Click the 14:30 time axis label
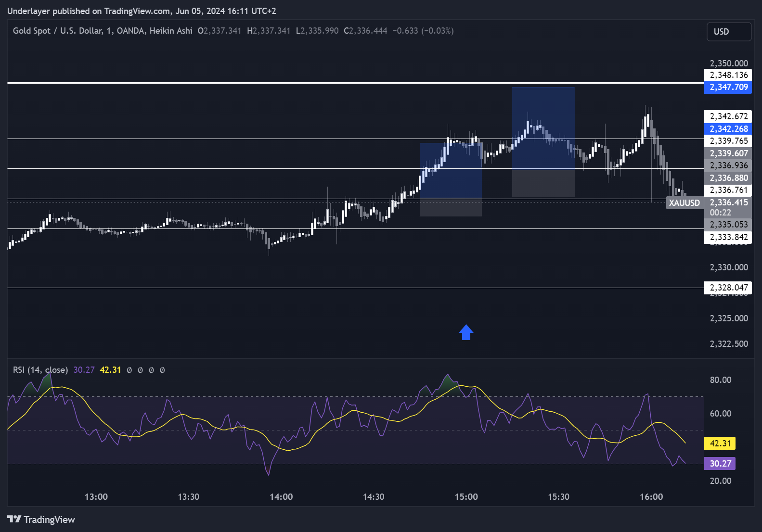 point(374,497)
